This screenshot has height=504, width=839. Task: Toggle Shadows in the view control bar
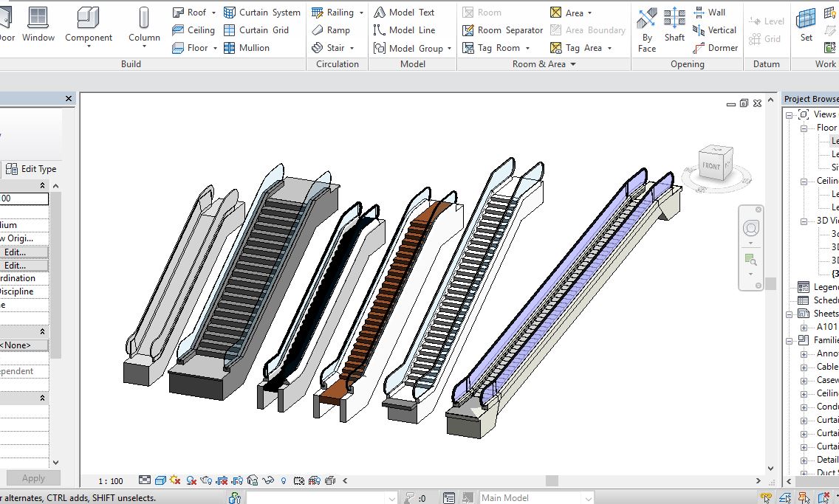point(191,480)
